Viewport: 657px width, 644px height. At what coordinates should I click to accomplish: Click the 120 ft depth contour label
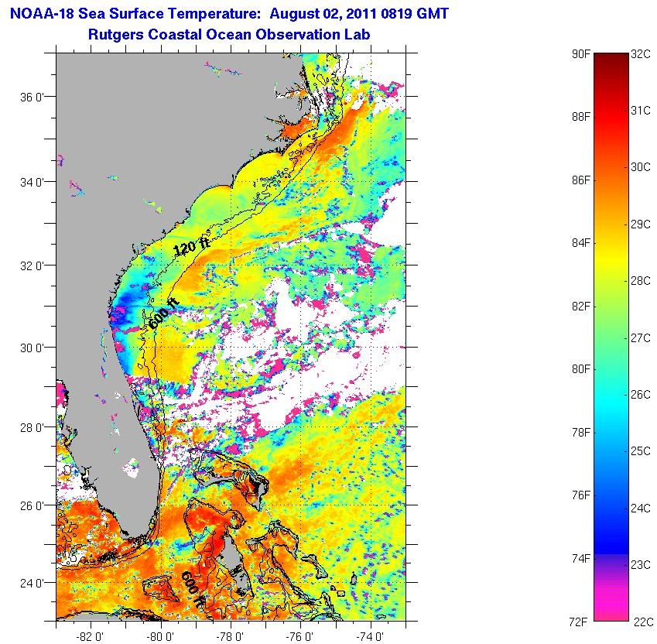coord(190,246)
